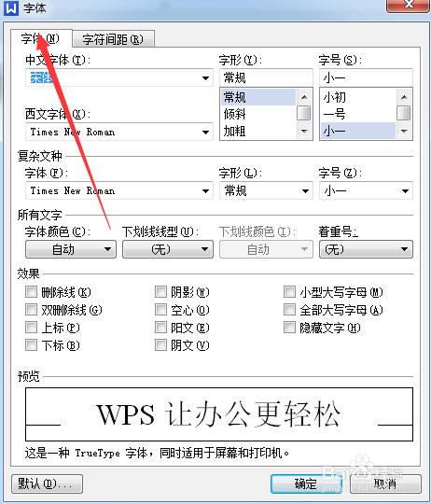
Task: Click the up arrow of 字号 list scrollbar
Action: pyautogui.click(x=404, y=96)
